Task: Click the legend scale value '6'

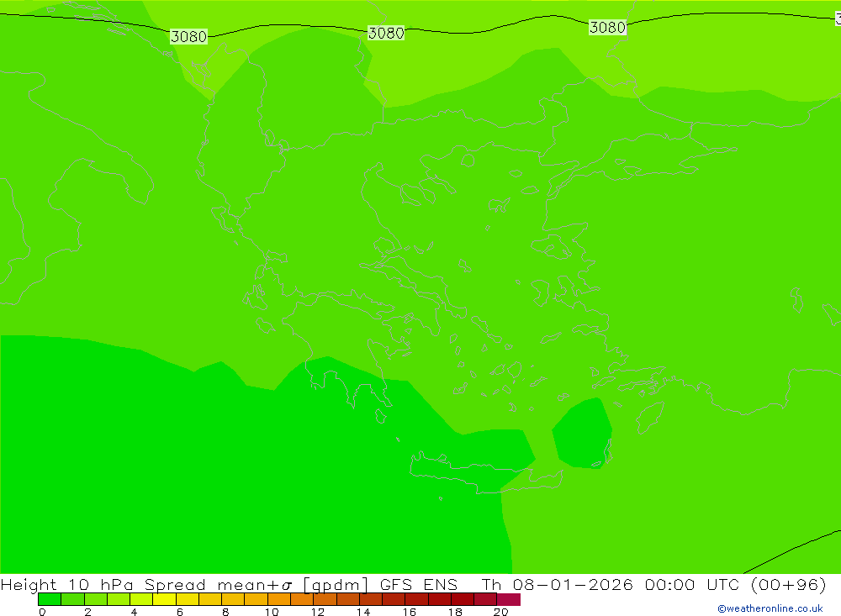Action: tap(180, 612)
